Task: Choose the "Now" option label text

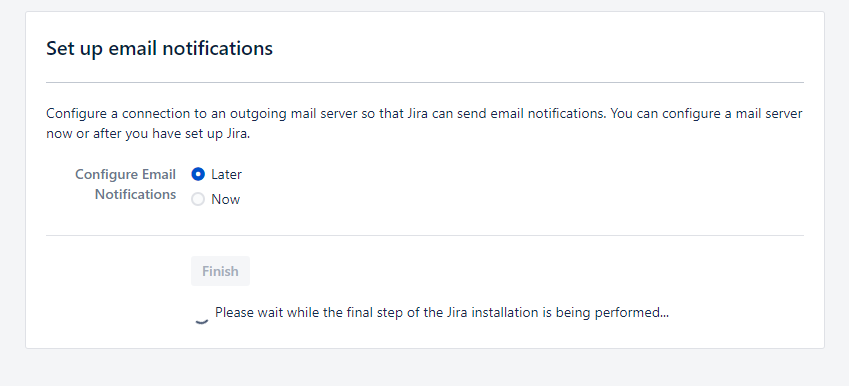Action: coord(225,199)
